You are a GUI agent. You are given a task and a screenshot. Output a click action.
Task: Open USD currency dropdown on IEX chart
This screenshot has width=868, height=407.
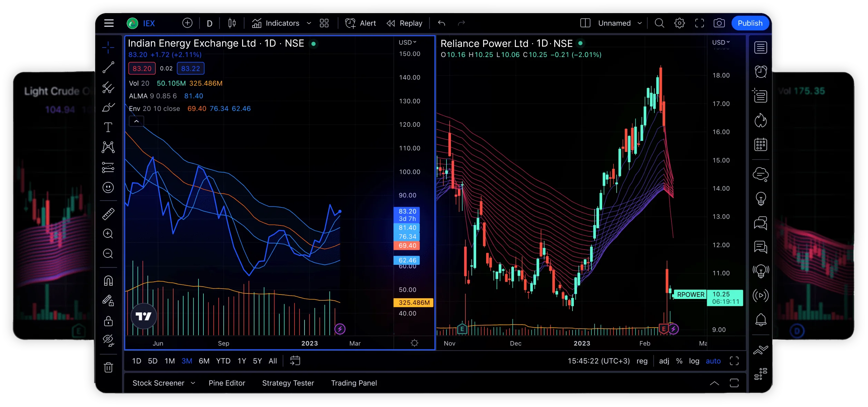(x=407, y=42)
